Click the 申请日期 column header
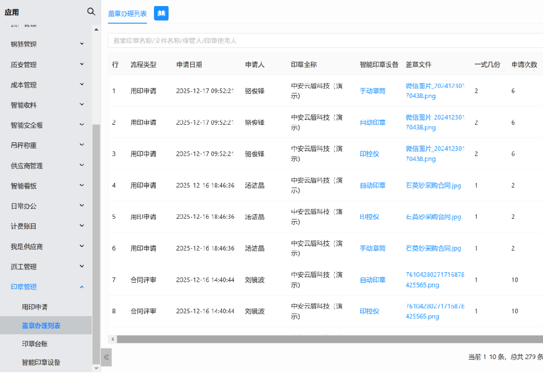This screenshot has width=543, height=392. (x=189, y=64)
